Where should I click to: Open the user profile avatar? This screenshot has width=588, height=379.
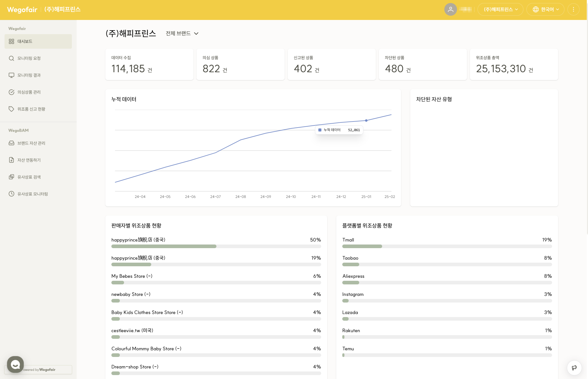pyautogui.click(x=450, y=9)
